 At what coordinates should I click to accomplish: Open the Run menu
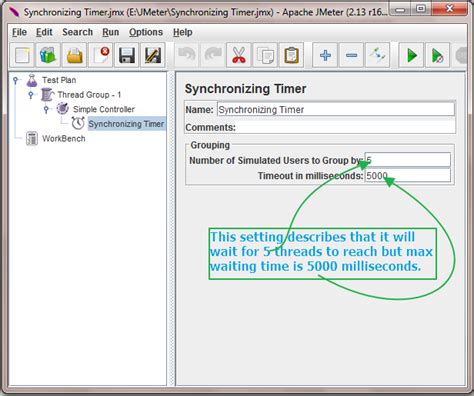[x=110, y=32]
